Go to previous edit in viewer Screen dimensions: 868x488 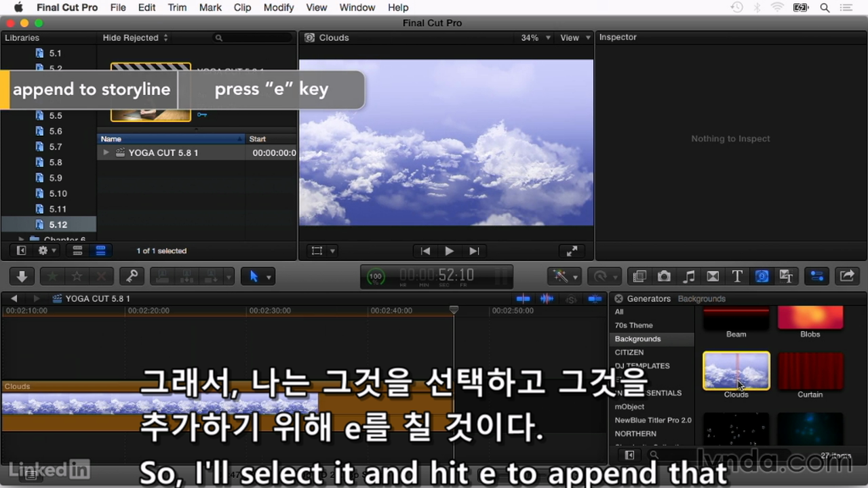coord(425,251)
